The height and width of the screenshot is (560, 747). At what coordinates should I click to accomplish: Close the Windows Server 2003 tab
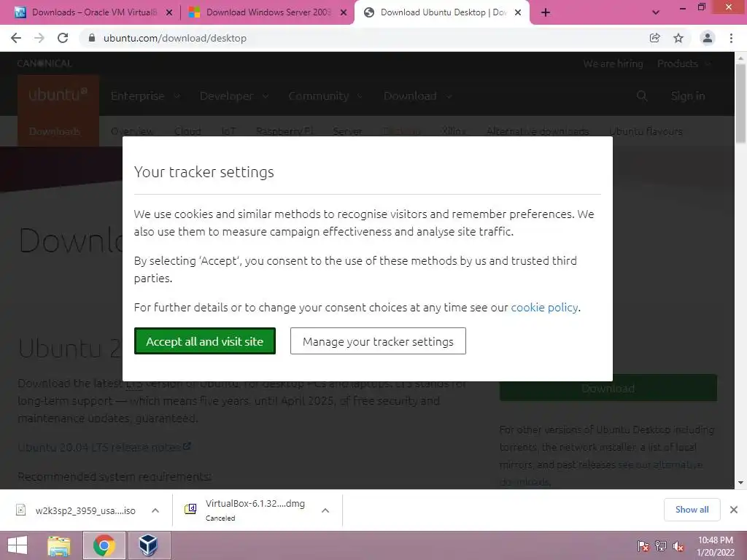tap(344, 13)
